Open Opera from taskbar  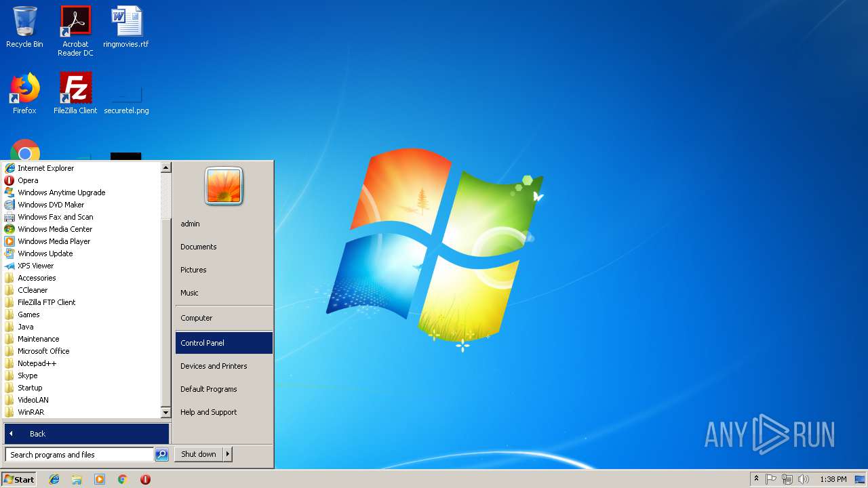(145, 479)
